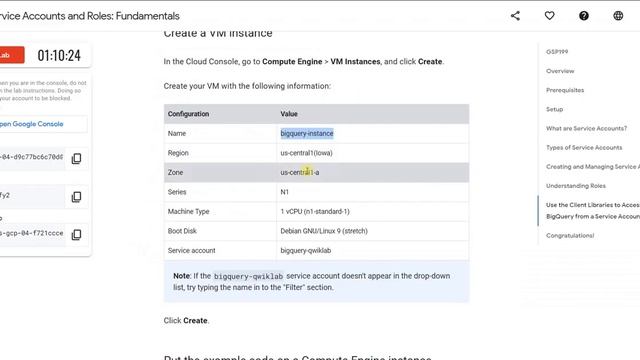Viewport: 640px width, 360px height.
Task: Copy the value ending fy2
Action: [x=76, y=197]
